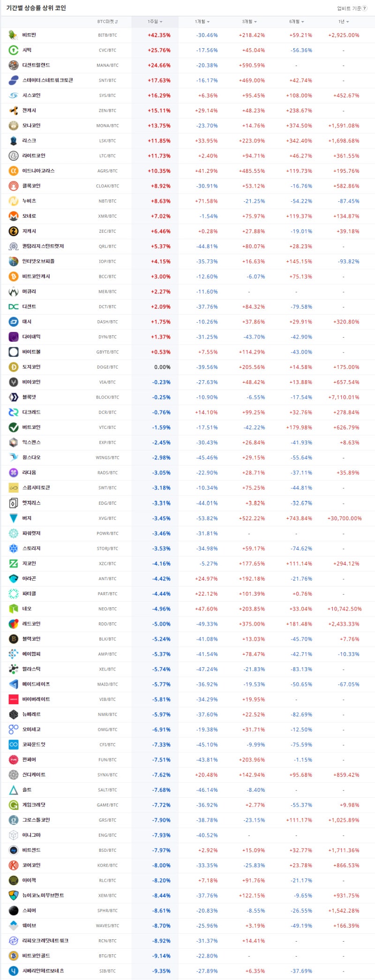This screenshot has width=375, height=980.
Task: Click the Monero (XMR) coin icon
Action: pos(14,216)
